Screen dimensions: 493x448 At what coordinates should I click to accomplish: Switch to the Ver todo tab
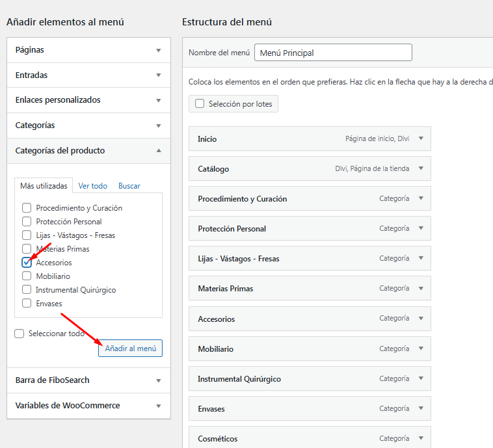click(92, 186)
